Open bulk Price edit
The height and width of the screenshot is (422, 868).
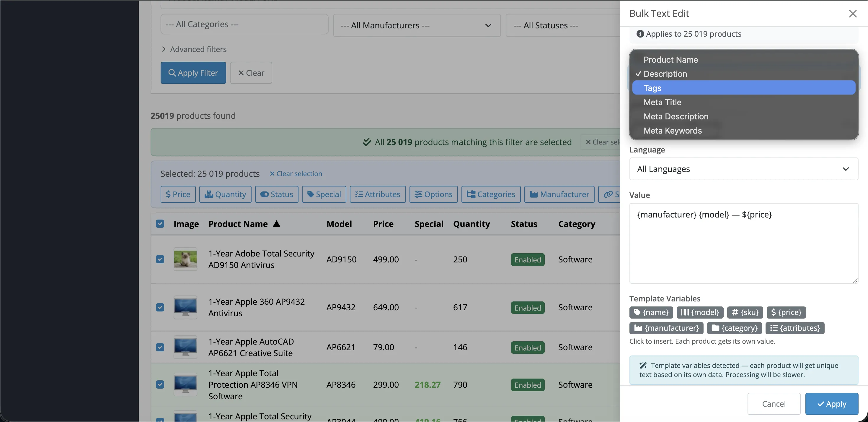click(178, 194)
